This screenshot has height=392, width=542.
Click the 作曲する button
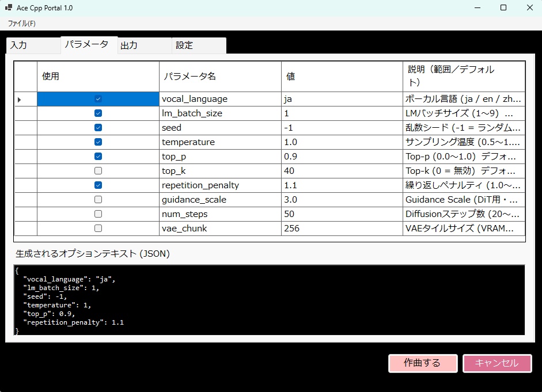click(423, 363)
